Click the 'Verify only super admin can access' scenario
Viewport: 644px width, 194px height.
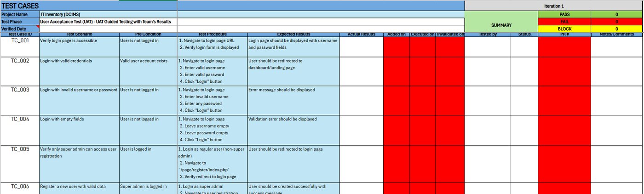[x=79, y=164]
